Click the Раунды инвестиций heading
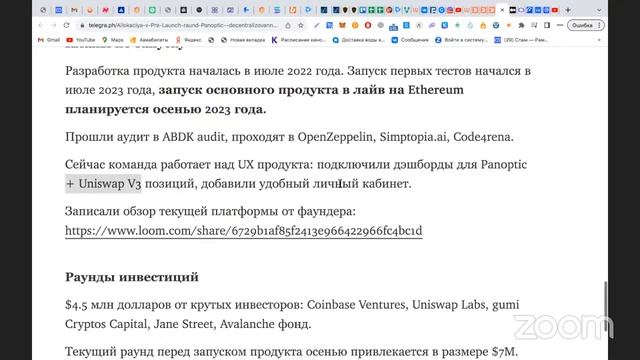The image size is (640, 360). click(x=132, y=277)
